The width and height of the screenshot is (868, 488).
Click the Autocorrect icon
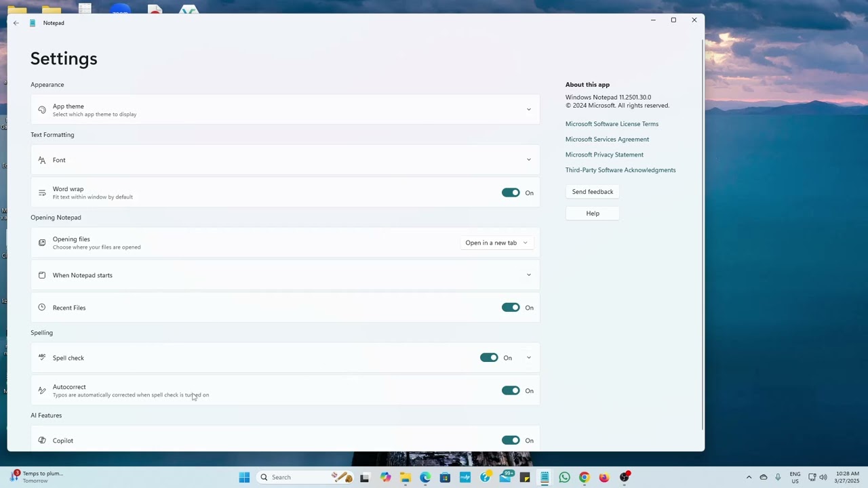(42, 390)
